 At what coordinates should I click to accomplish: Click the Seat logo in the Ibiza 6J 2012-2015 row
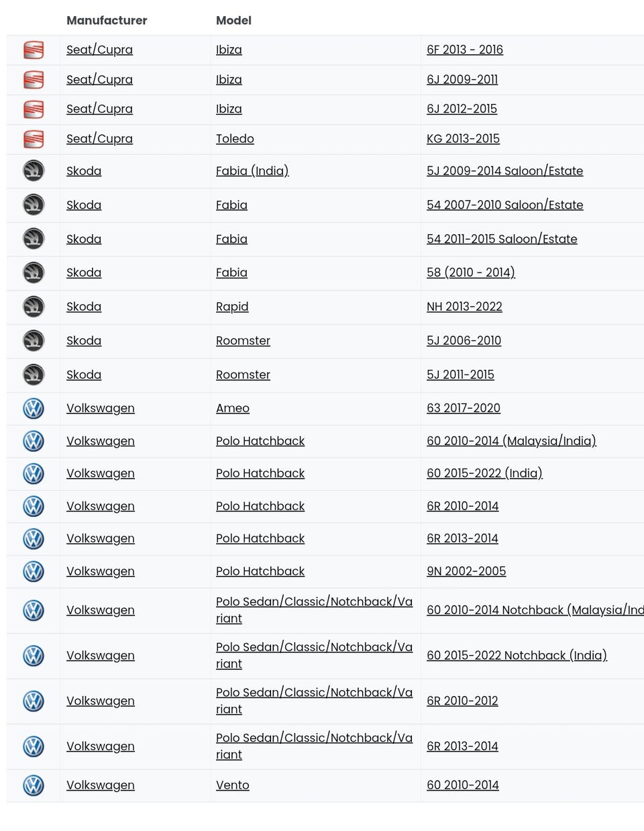point(34,109)
